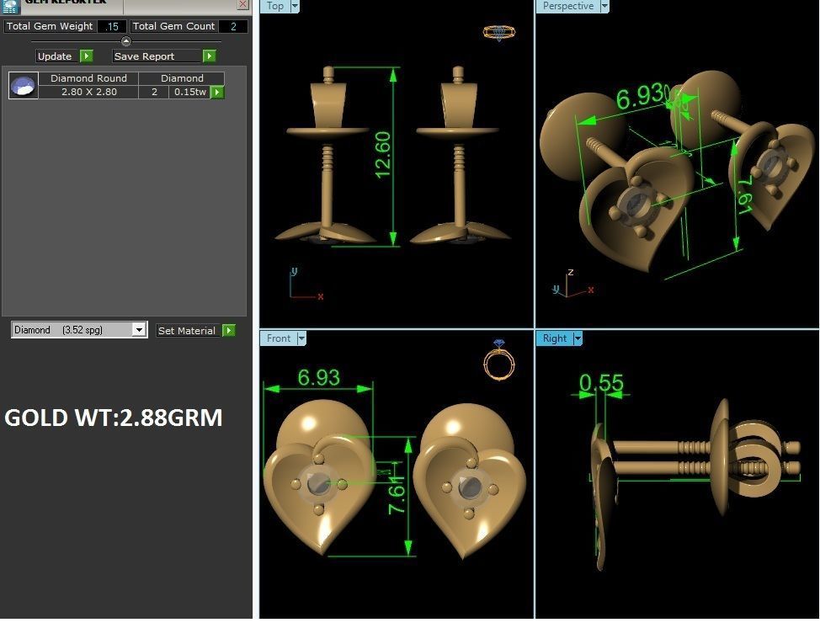Open the Top viewport dropdown arrow
Image resolution: width=820 pixels, height=644 pixels.
click(295, 6)
